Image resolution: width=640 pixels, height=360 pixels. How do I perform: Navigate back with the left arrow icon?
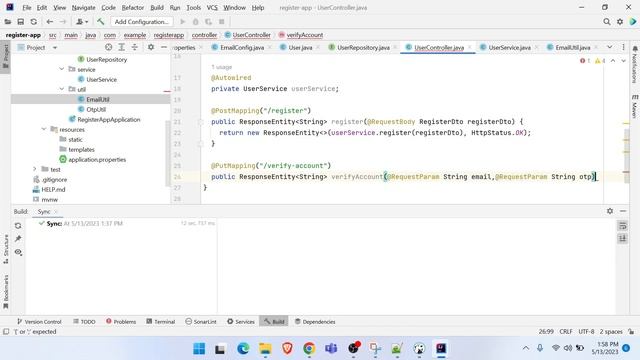pyautogui.click(x=49, y=22)
